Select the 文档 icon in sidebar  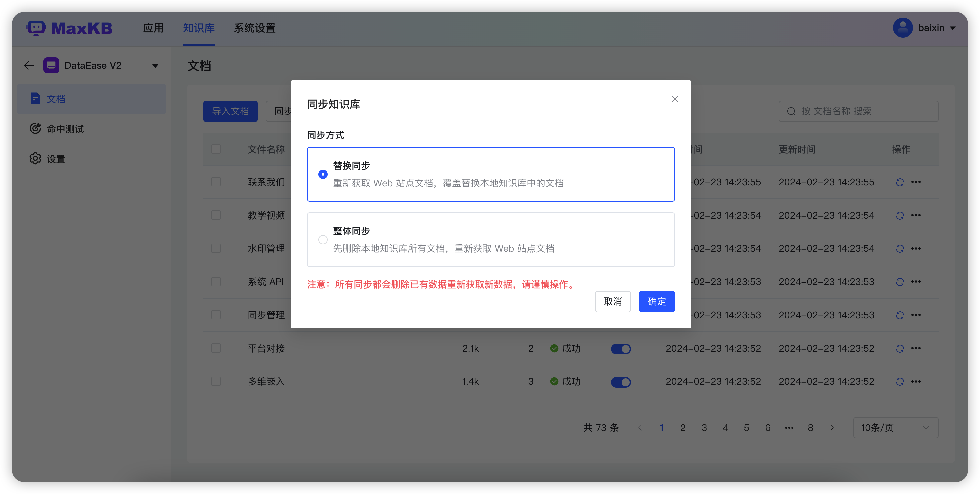coord(35,98)
